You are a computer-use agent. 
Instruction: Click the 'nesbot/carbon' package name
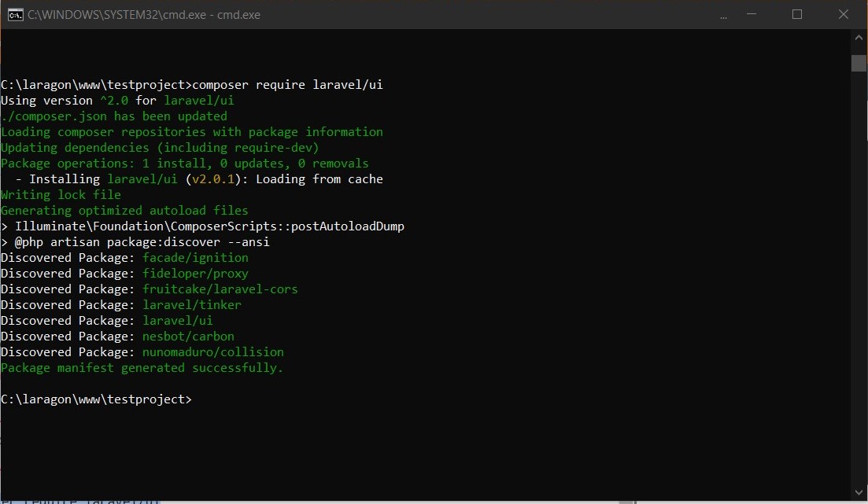[188, 337]
